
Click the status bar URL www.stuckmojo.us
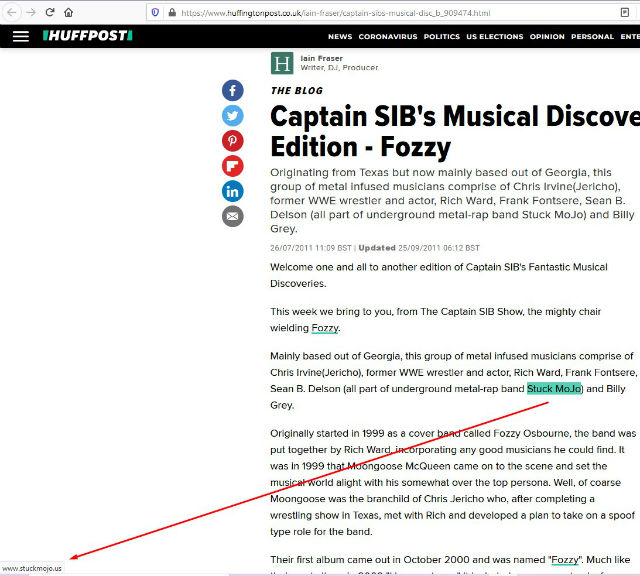click(x=32, y=568)
